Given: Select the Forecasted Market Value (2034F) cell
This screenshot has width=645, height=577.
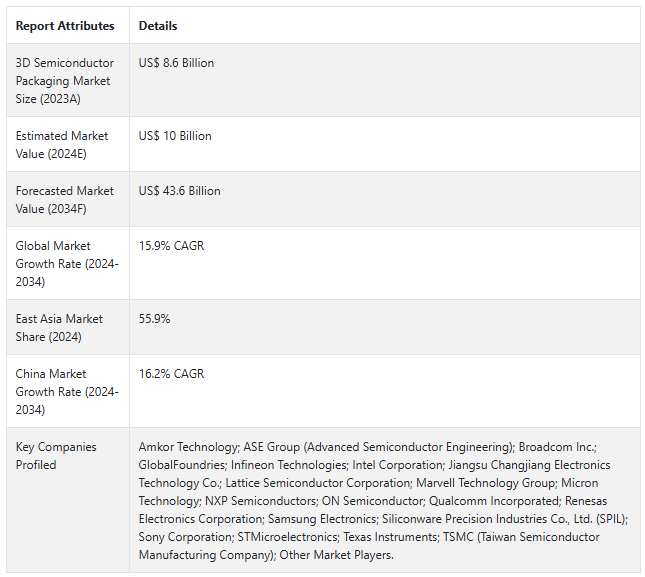Looking at the screenshot, I should click(x=68, y=199).
